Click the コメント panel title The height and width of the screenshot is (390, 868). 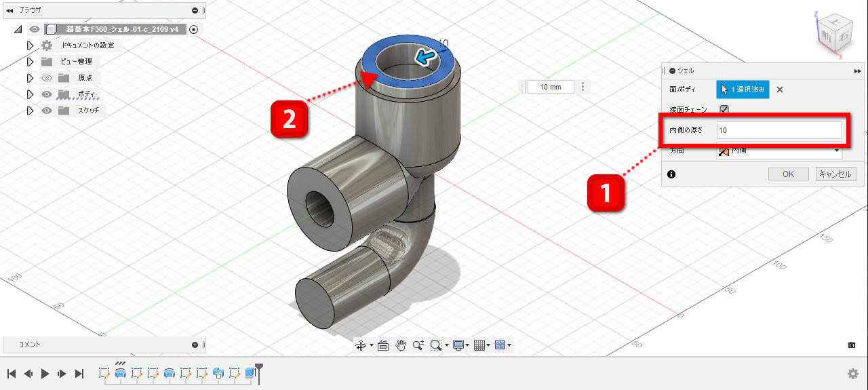(29, 345)
